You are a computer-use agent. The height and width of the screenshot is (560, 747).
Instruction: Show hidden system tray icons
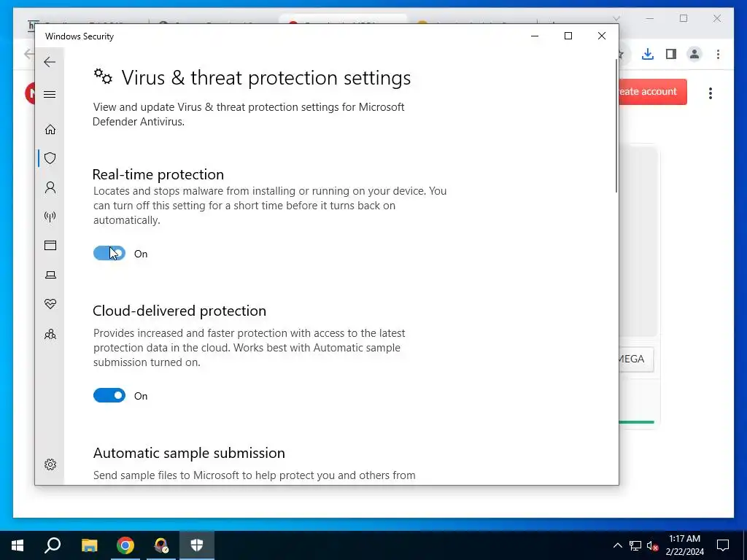[x=617, y=545]
